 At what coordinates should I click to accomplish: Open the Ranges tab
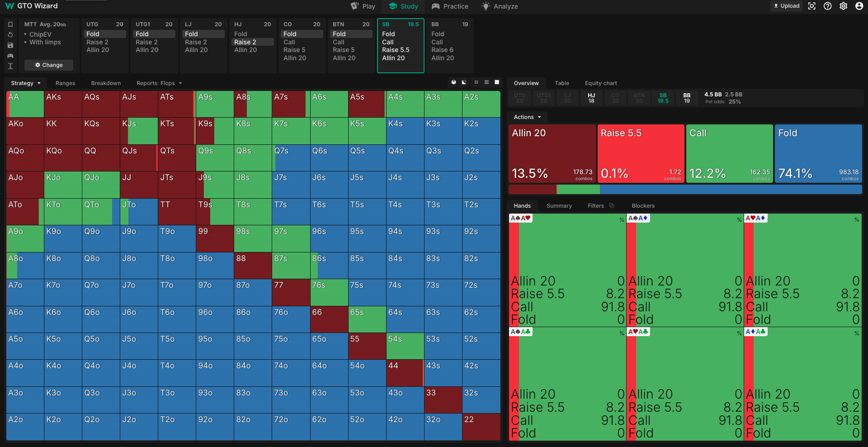point(65,83)
